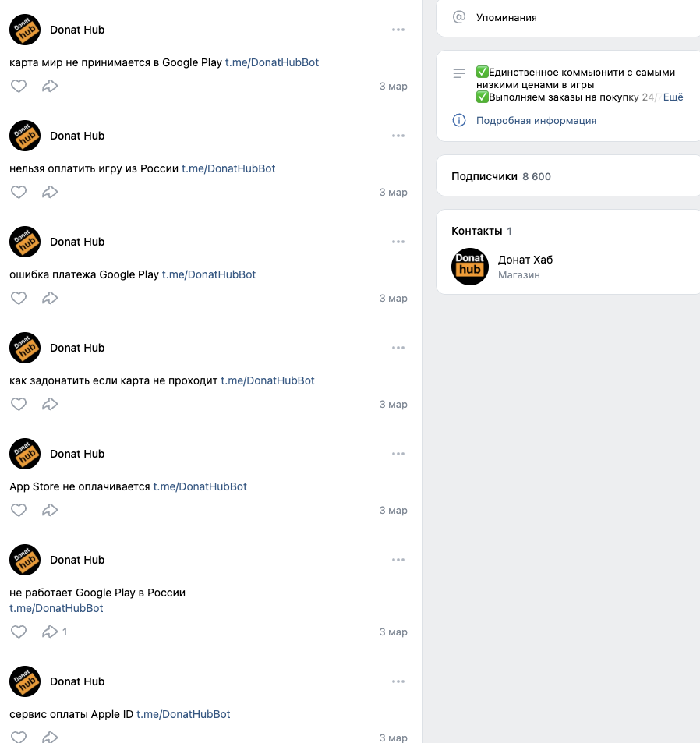Click the description lines icon
The width and height of the screenshot is (700, 743).
click(x=459, y=73)
